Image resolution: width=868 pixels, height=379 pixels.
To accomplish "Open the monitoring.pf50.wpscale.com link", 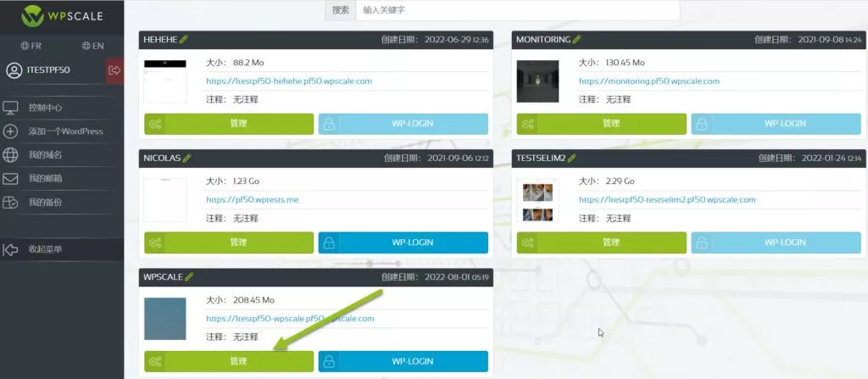I will (x=649, y=81).
